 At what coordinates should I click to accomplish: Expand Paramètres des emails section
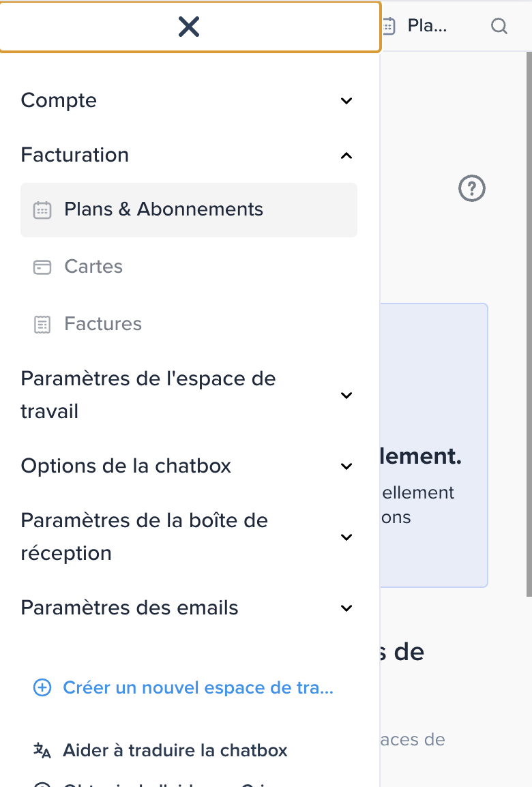(189, 608)
